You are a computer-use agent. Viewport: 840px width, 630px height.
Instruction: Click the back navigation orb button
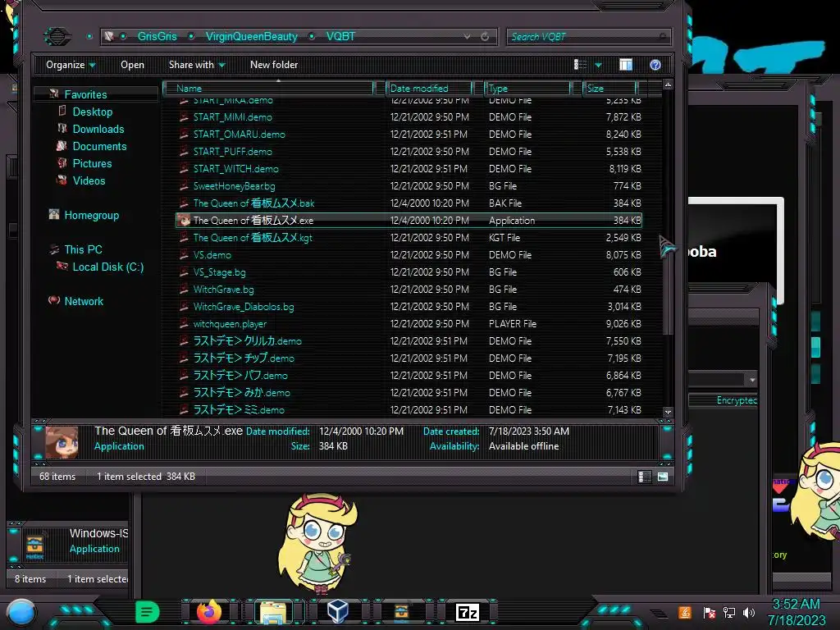(x=57, y=36)
